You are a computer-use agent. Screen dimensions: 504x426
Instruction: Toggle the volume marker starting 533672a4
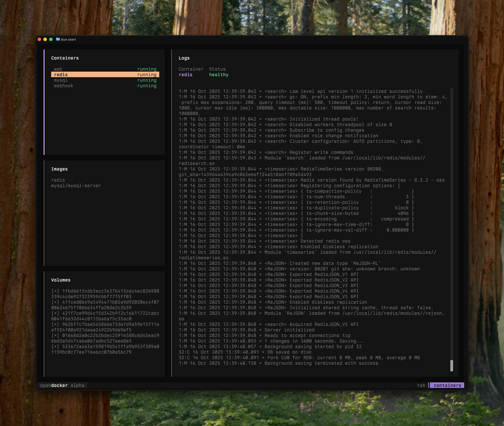coord(55,347)
